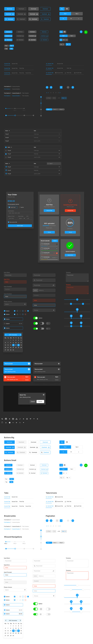Open Fourth Tab in light Tabs & Icons section
Screen dimensions: 93x644
coord(78,506)
